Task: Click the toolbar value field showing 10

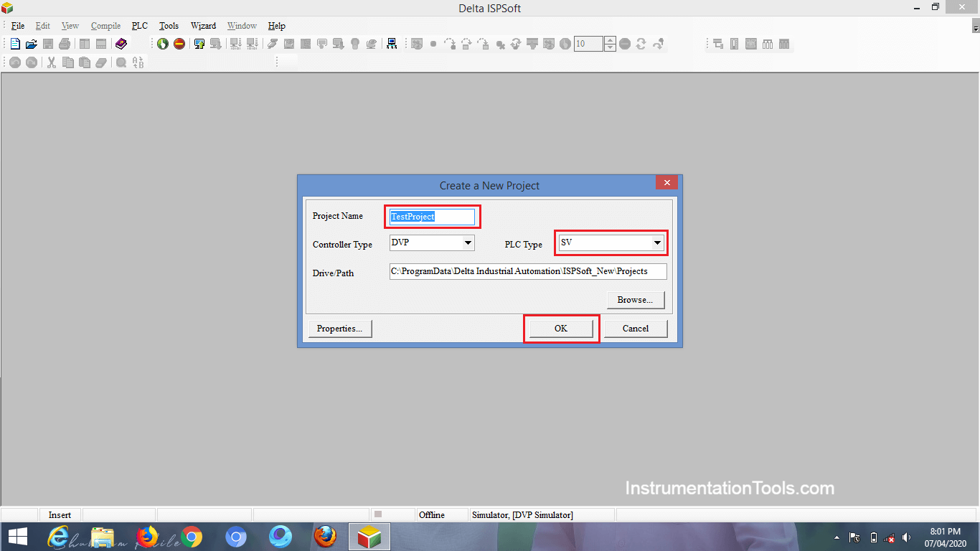Action: pyautogui.click(x=588, y=44)
